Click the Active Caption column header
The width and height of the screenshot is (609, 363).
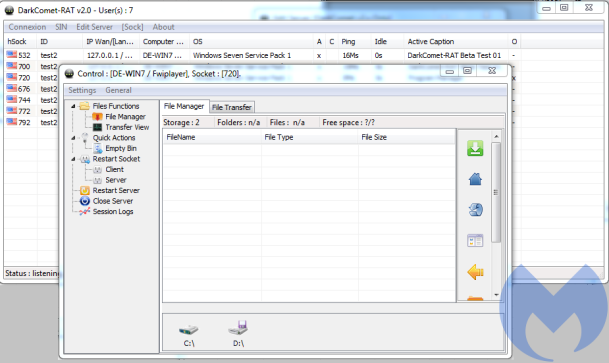coord(456,42)
